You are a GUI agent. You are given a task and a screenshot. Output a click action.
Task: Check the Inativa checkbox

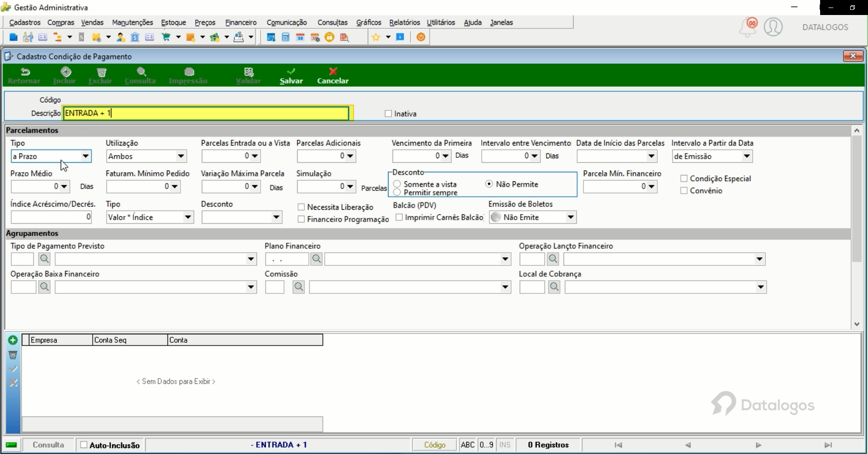pyautogui.click(x=388, y=114)
